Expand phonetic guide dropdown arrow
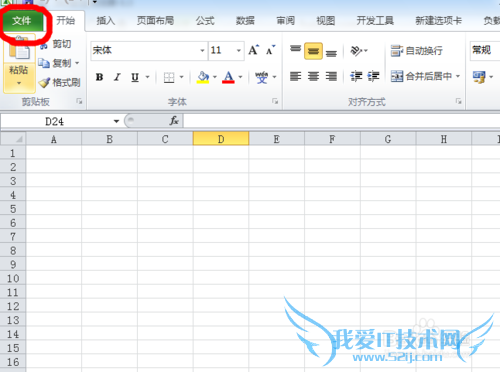Viewport: 500px width, 372px height. pyautogui.click(x=274, y=77)
